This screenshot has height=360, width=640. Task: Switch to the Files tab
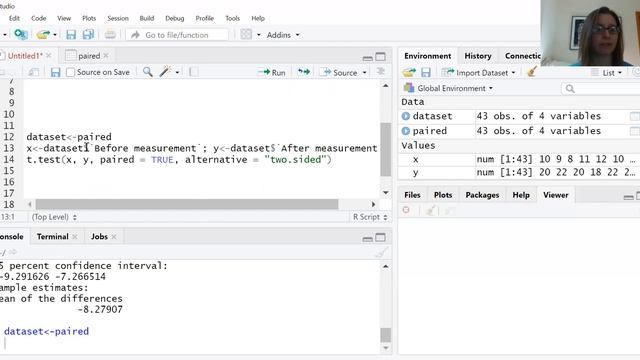[x=412, y=195]
